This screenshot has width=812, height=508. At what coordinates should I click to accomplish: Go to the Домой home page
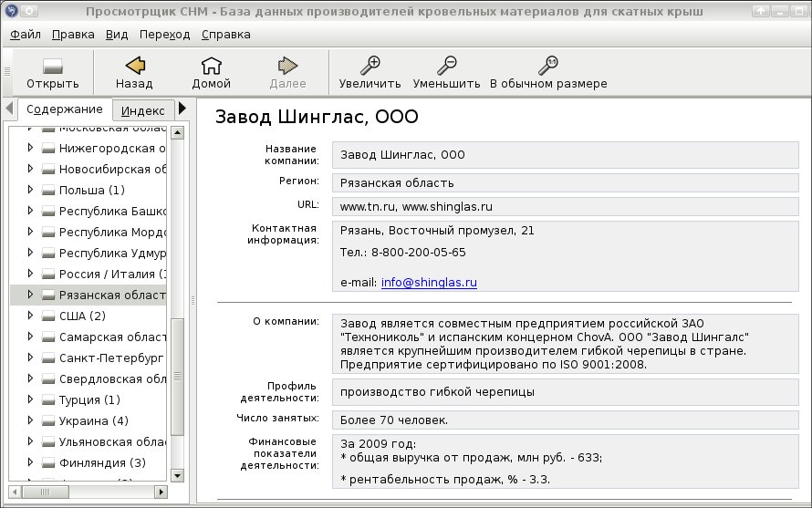212,66
